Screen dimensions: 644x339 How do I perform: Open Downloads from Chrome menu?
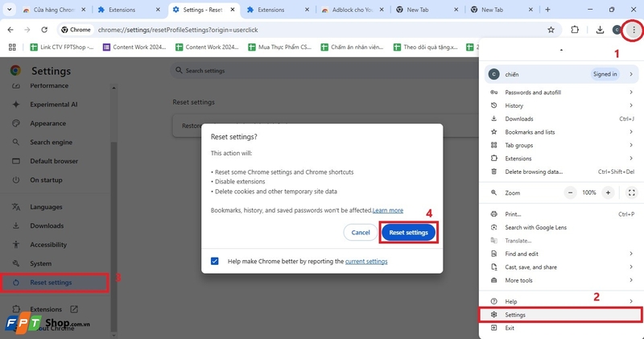pos(561,118)
